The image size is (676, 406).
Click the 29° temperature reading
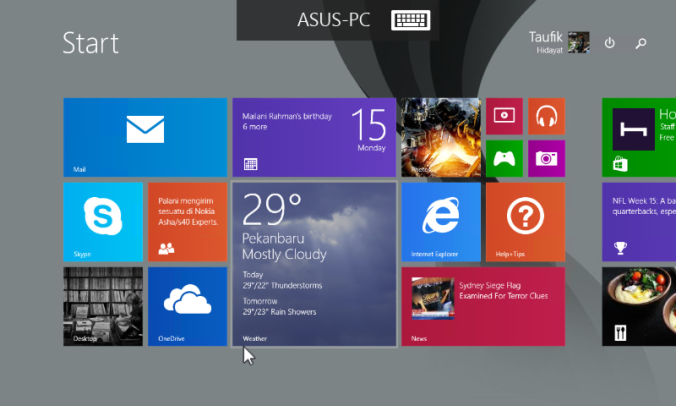click(x=272, y=209)
